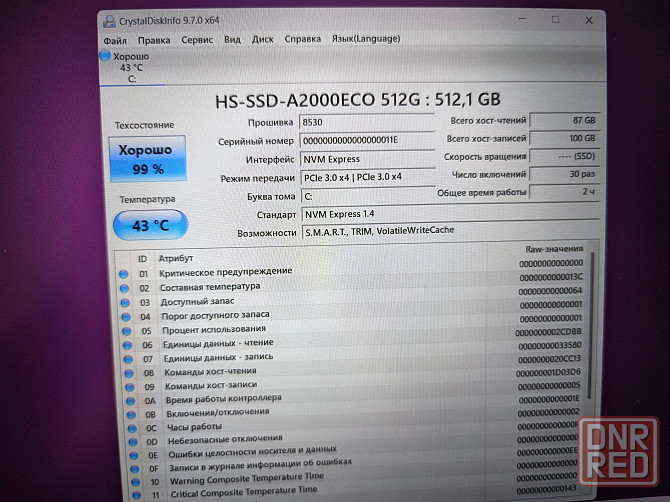This screenshot has height=502, width=670.
Task: Click the Число включений value 30 раз
Action: pos(564,174)
